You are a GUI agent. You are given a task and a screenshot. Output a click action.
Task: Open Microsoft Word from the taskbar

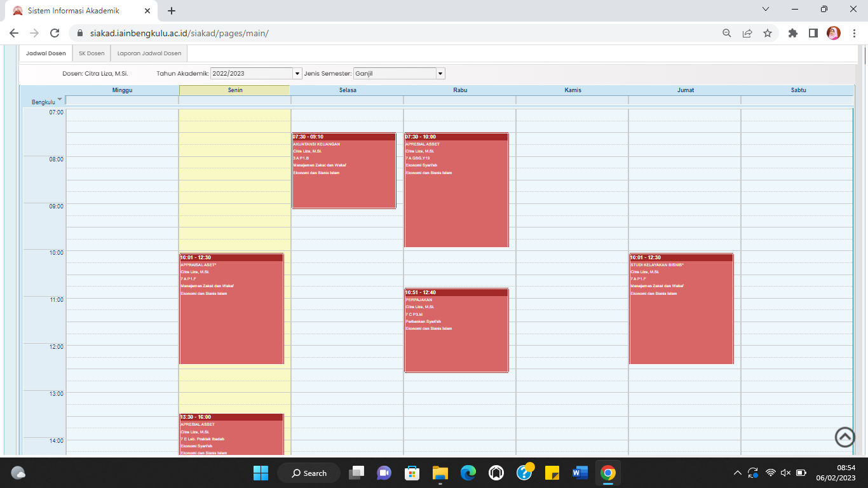[580, 473]
